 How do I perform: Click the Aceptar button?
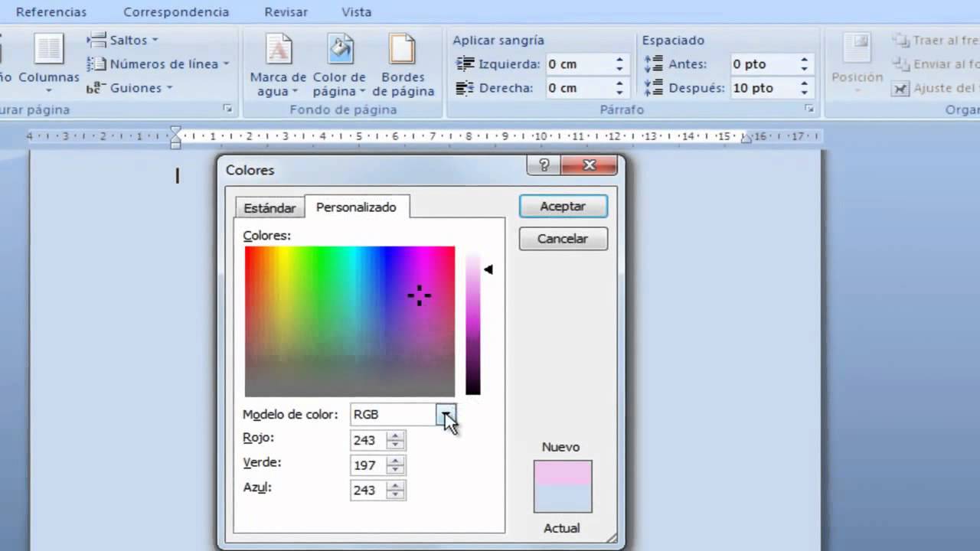tap(563, 207)
